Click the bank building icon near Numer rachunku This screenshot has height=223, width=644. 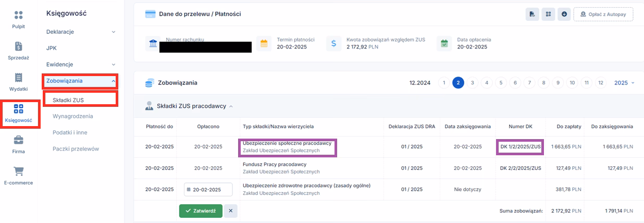coord(153,44)
